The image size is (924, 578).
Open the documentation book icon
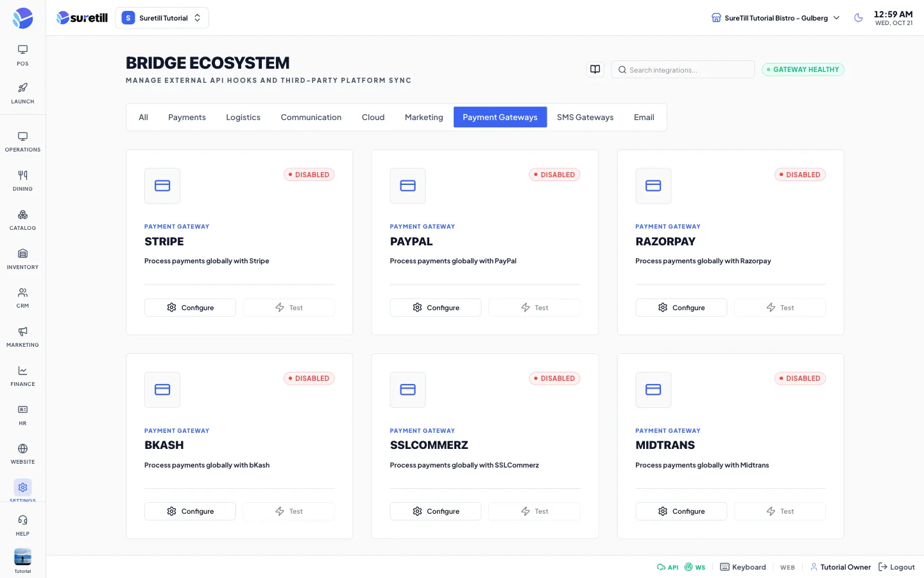(595, 69)
